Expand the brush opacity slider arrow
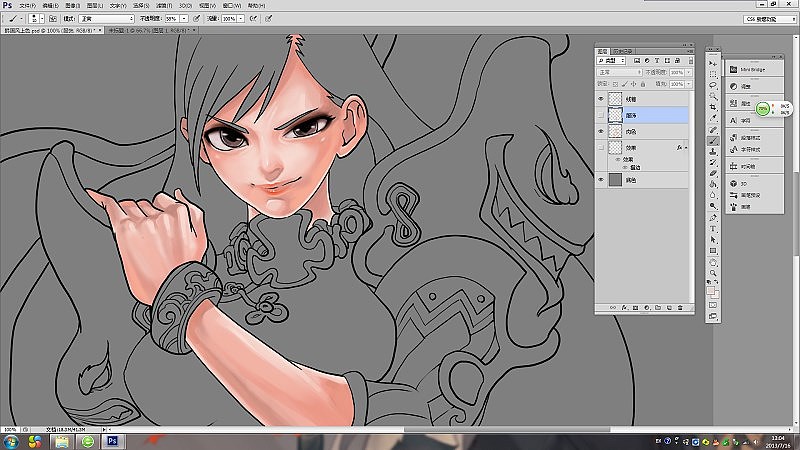This screenshot has height=450, width=800. (183, 18)
